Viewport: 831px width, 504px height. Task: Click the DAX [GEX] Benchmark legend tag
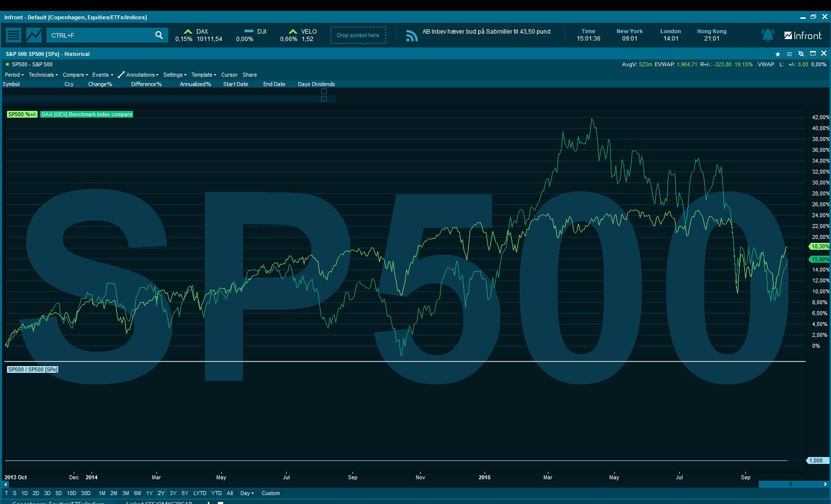[x=87, y=114]
